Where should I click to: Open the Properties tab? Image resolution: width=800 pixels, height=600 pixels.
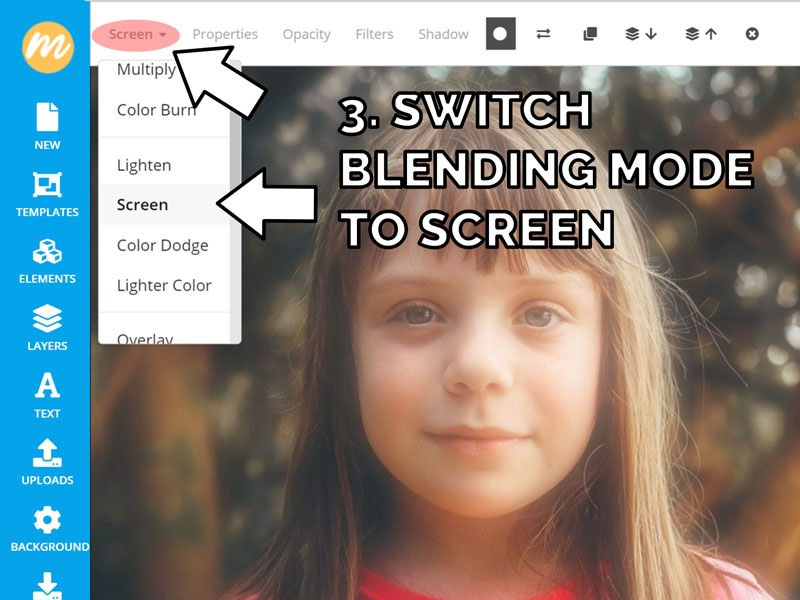coord(225,35)
